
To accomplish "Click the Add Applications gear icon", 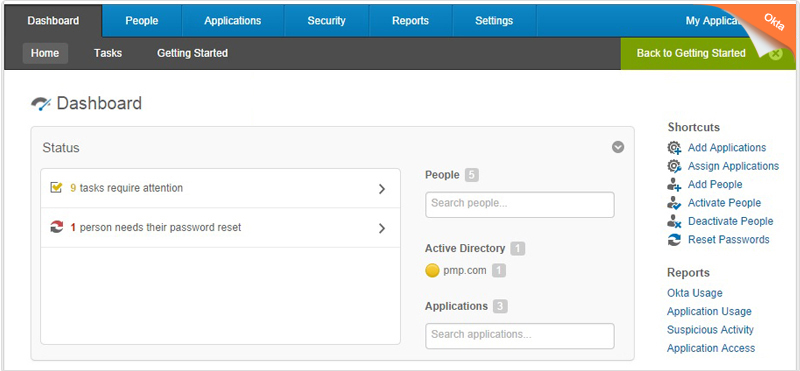I will point(674,148).
